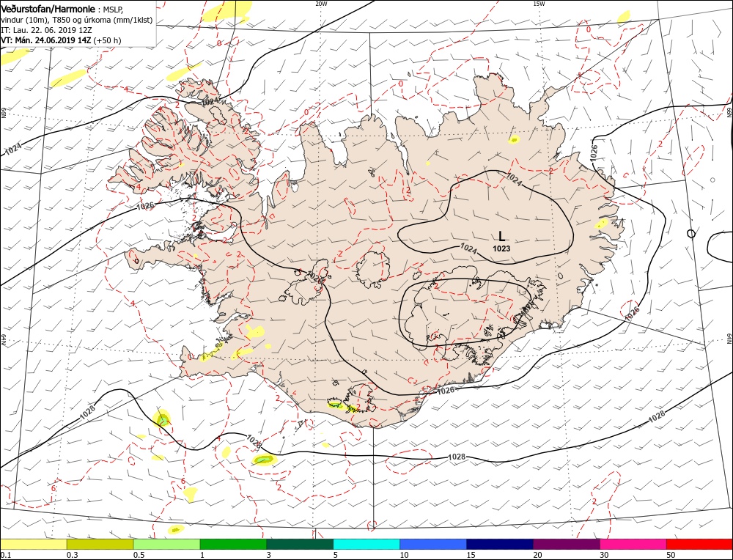Pick the green 1 mm legend swatch
The image size is (733, 560).
coord(233,544)
